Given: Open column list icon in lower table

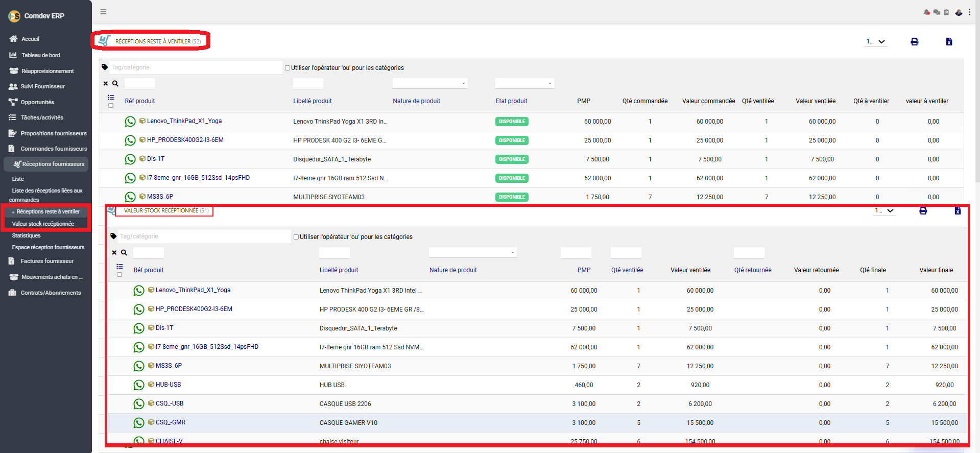Looking at the screenshot, I should click(x=119, y=266).
